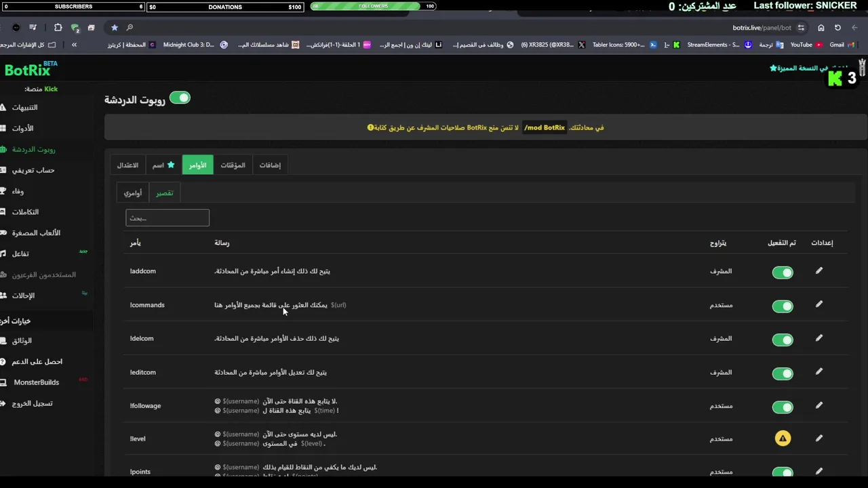Image resolution: width=868 pixels, height=488 pixels.
Task: Click the browser back arrow
Action: [x=854, y=28]
